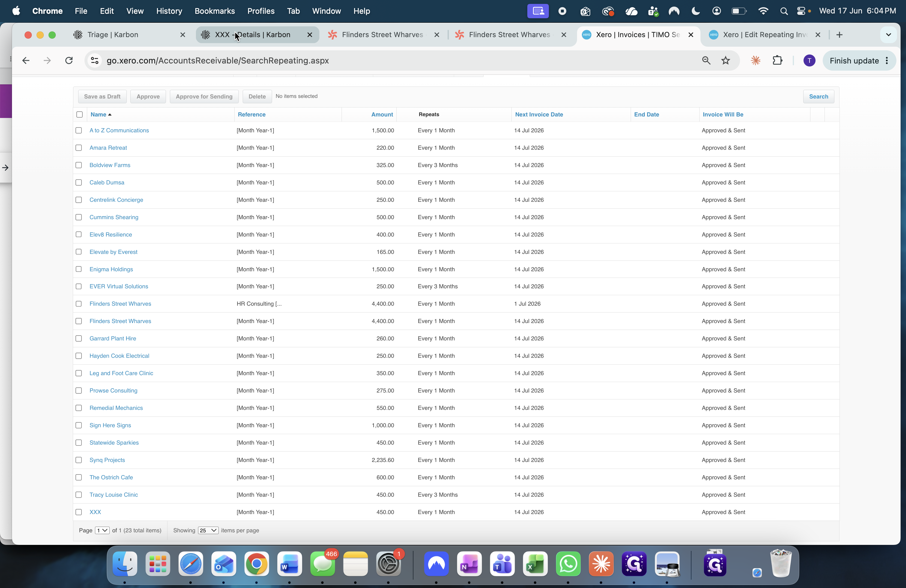Viewport: 906px width, 588px height.
Task: Reload the Xero page
Action: point(69,60)
